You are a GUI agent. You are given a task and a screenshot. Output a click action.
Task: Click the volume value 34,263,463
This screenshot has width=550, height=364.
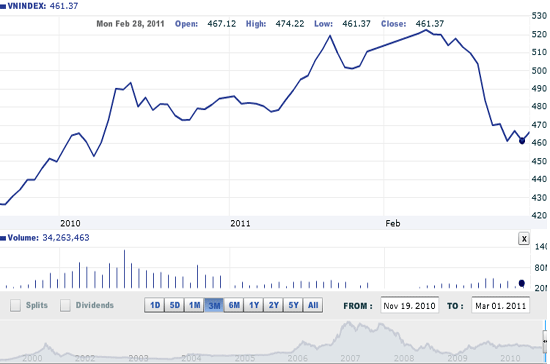point(66,238)
